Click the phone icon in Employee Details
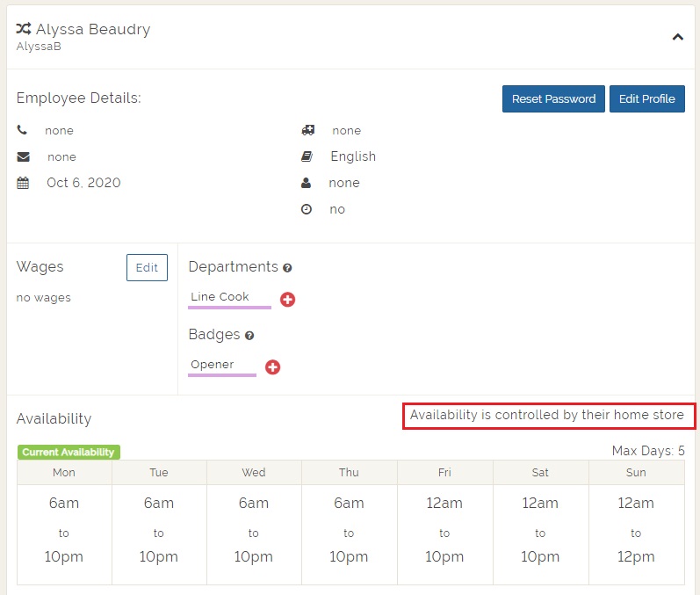Image resolution: width=700 pixels, height=595 pixels. [x=22, y=130]
